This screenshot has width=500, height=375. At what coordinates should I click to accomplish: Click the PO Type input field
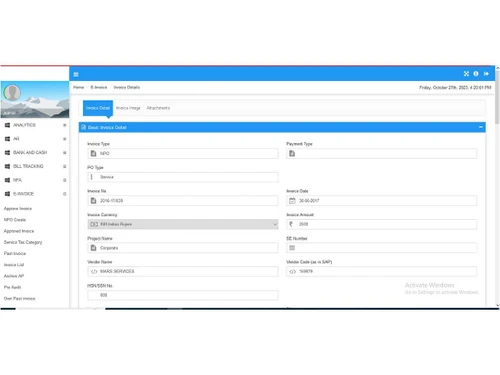(183, 177)
